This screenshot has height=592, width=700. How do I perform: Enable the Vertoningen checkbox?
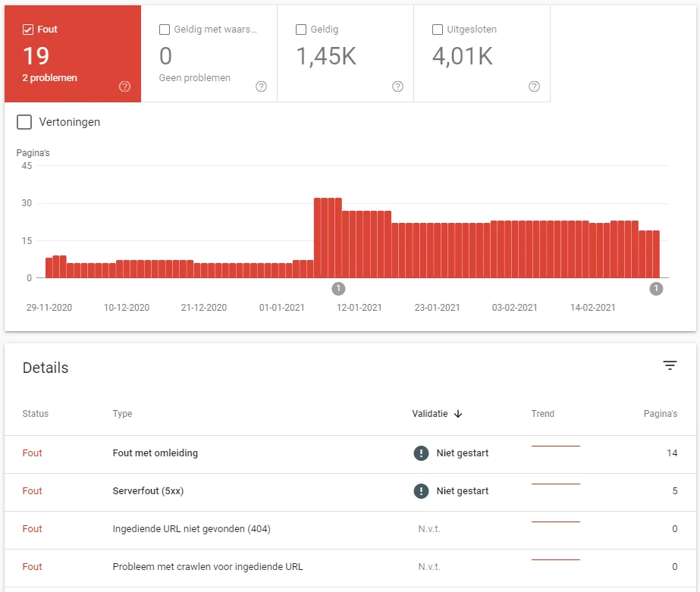(24, 122)
